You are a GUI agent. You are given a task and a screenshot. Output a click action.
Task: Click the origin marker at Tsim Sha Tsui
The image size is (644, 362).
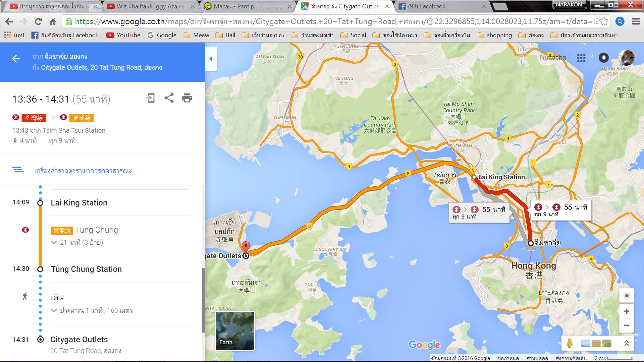pyautogui.click(x=530, y=243)
